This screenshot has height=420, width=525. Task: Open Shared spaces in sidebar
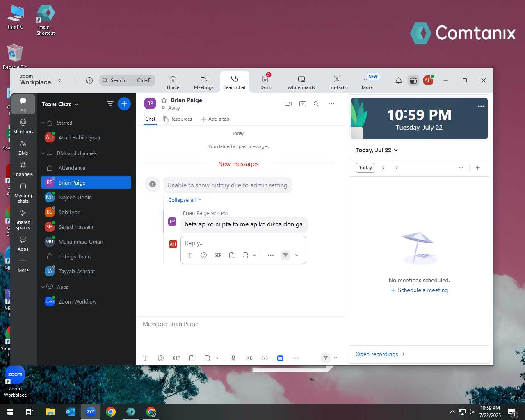click(23, 219)
